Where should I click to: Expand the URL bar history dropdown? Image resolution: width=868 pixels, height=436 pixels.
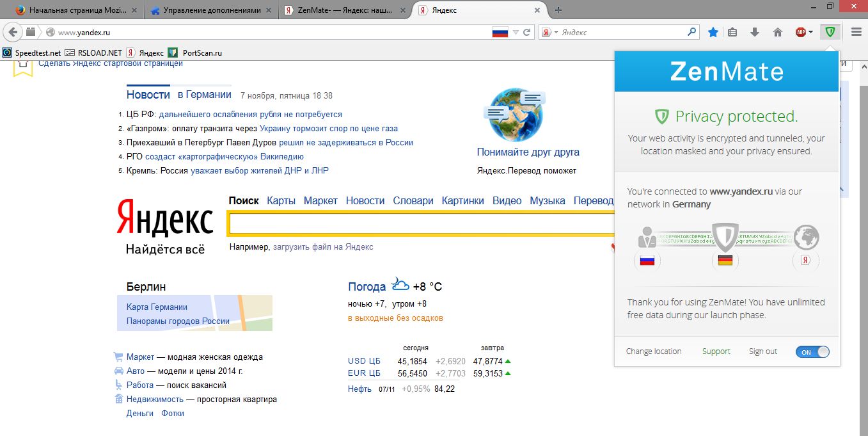click(x=516, y=32)
